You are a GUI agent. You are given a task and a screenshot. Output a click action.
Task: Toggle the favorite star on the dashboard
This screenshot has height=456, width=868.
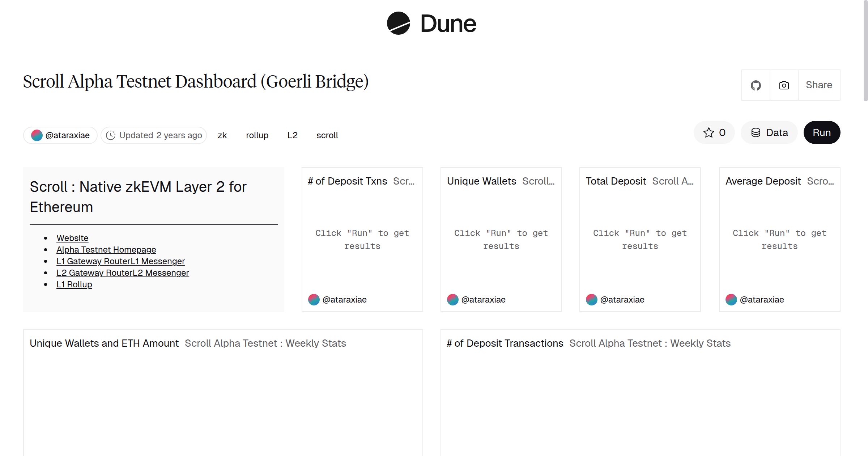tap(709, 132)
